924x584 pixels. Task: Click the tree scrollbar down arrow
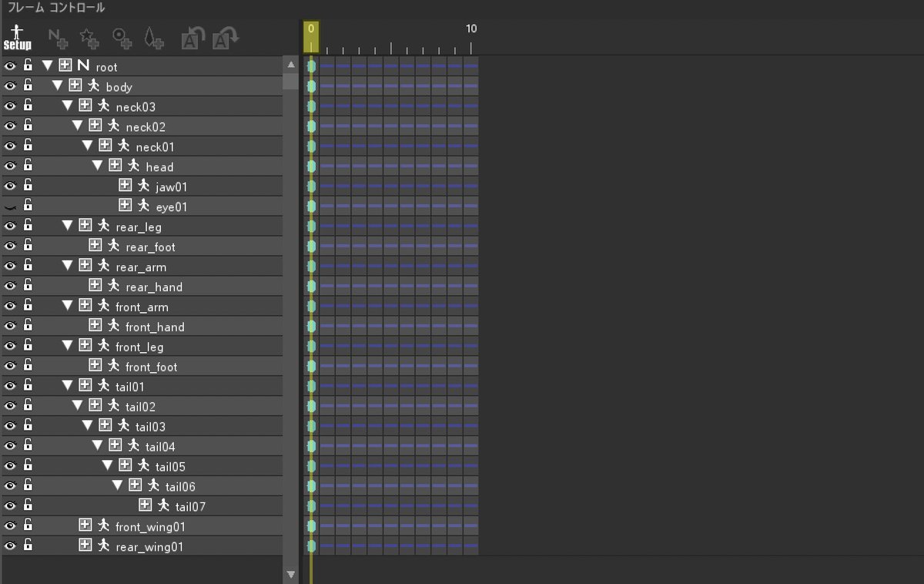(x=290, y=574)
